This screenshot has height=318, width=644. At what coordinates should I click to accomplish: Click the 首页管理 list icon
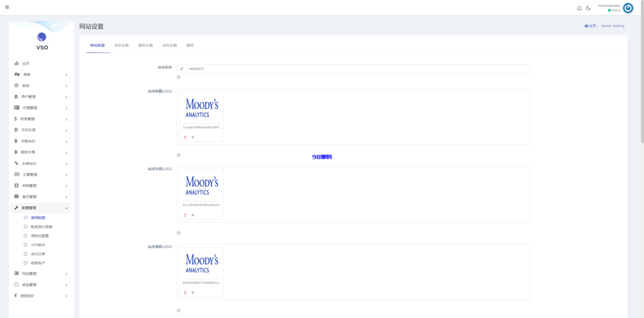coord(16,196)
